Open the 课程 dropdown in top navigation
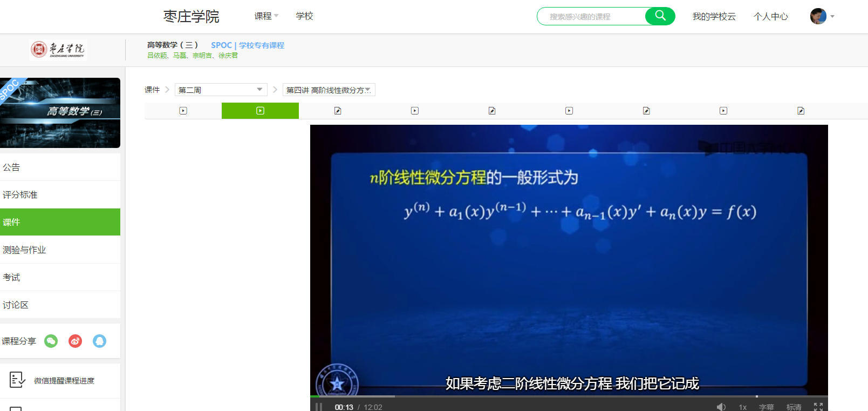868x411 pixels. tap(266, 16)
